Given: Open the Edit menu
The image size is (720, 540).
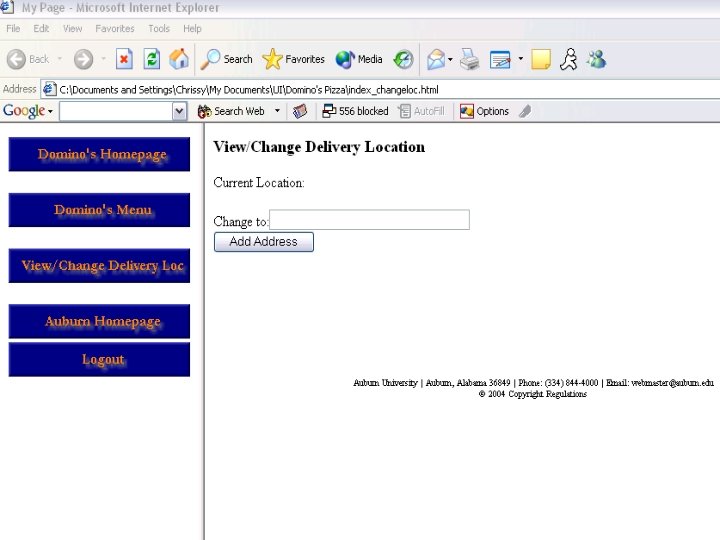Looking at the screenshot, I should (41, 28).
